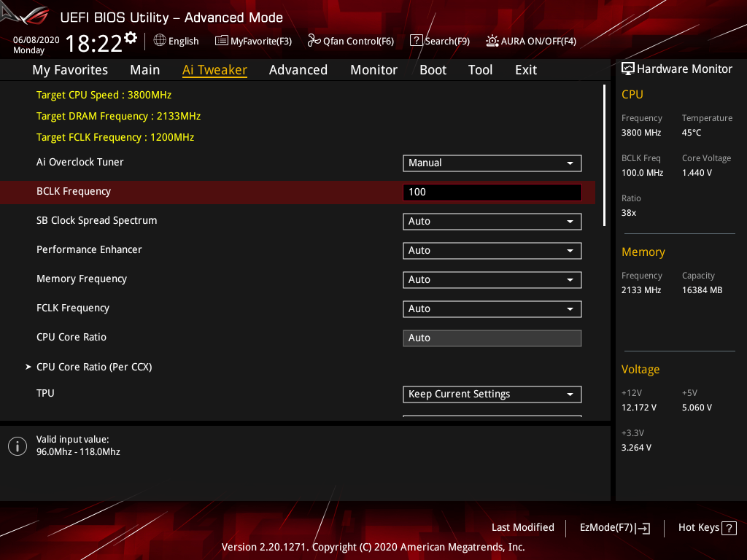Click Target CPU Speed : 3800MHz text
The height and width of the screenshot is (560, 747).
coord(104,95)
